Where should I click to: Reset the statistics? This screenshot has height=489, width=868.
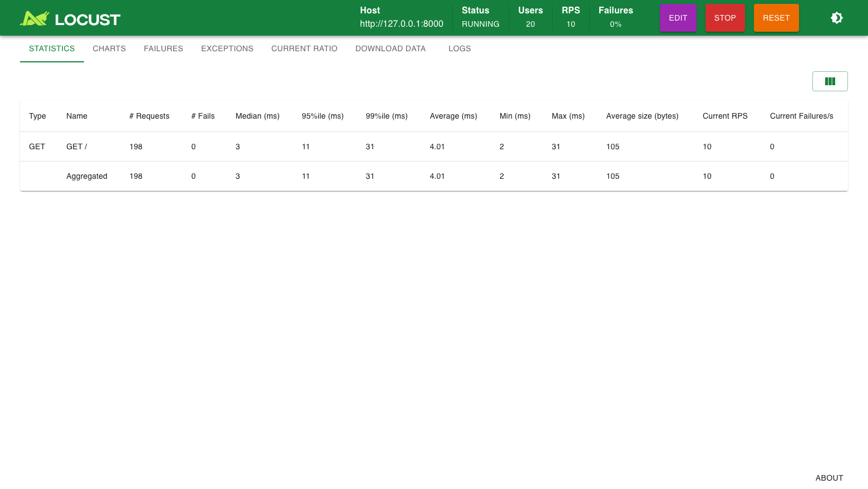click(x=776, y=18)
